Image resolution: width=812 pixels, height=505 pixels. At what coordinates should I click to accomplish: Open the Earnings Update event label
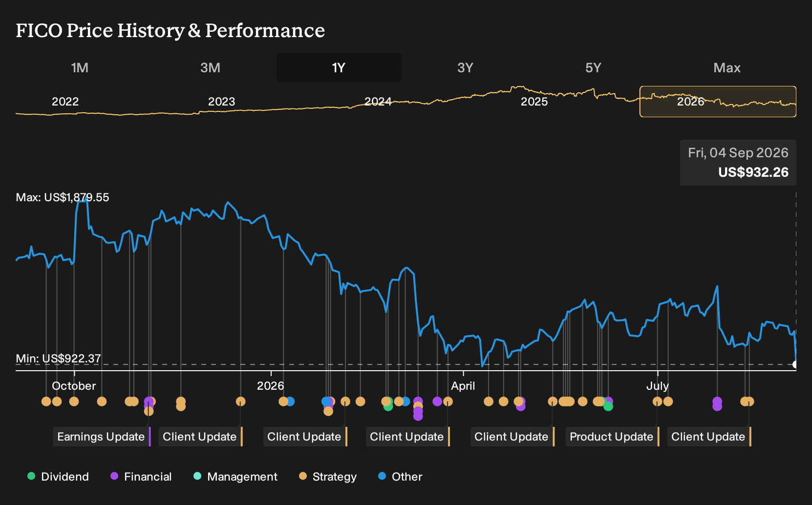click(x=102, y=437)
